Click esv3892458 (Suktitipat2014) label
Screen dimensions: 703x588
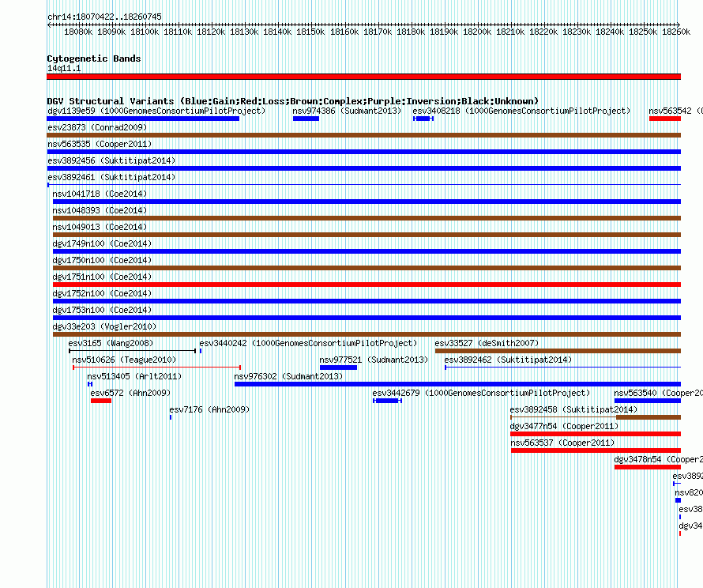click(574, 409)
